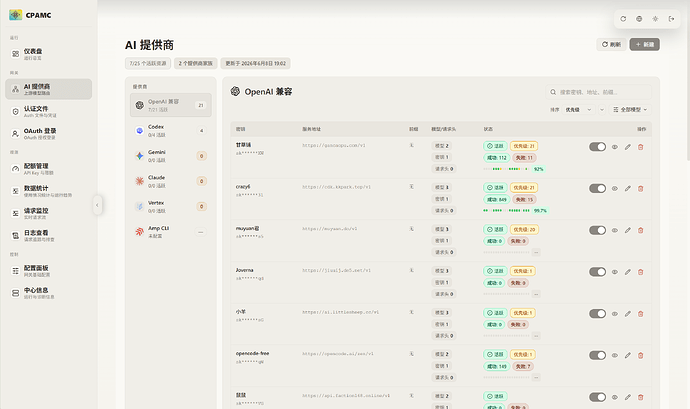Edit the opencode-free entry with pencil icon
Viewport: 690px width, 409px height.
point(628,355)
